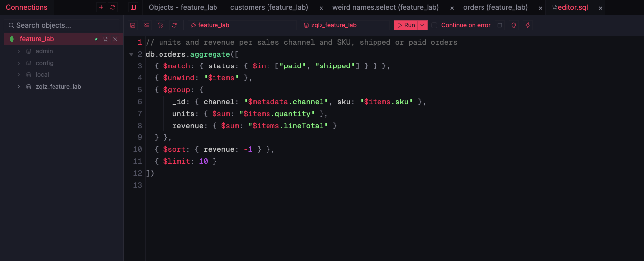Click the lightbulb explain icon

point(514,25)
